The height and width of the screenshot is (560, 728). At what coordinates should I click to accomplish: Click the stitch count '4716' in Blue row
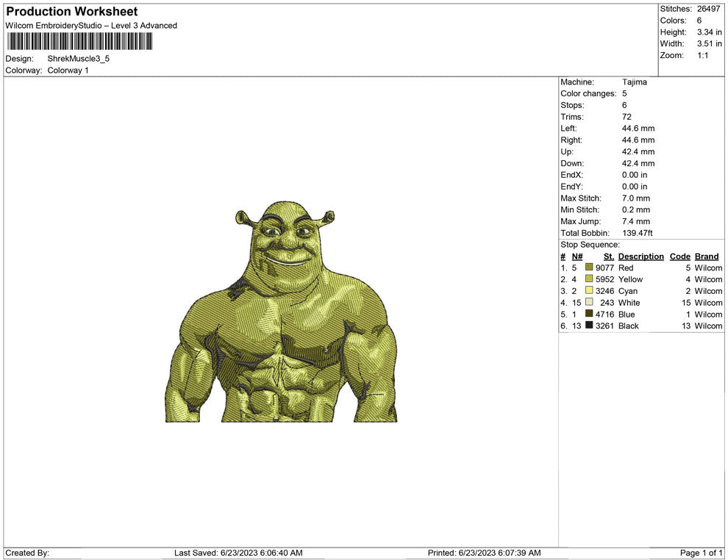[604, 314]
